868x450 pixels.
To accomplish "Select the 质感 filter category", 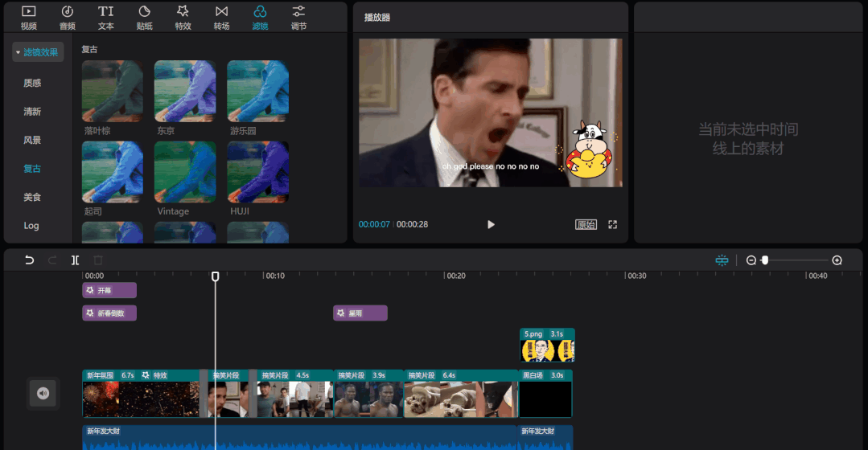I will click(x=32, y=83).
